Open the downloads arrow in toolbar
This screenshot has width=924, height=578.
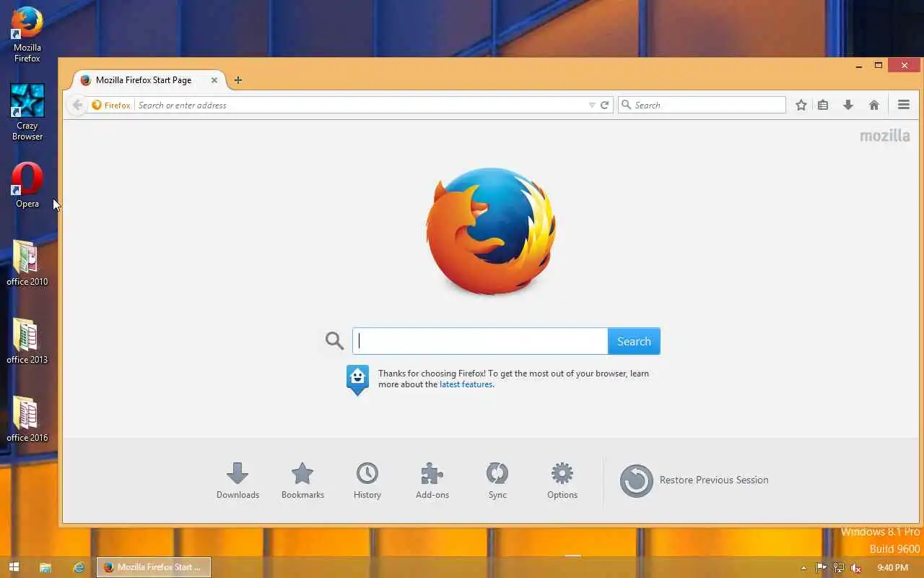pos(848,105)
